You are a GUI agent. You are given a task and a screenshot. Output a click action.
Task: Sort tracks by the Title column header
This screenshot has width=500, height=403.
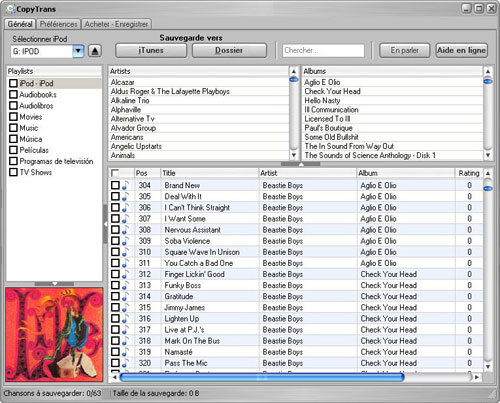[209, 173]
